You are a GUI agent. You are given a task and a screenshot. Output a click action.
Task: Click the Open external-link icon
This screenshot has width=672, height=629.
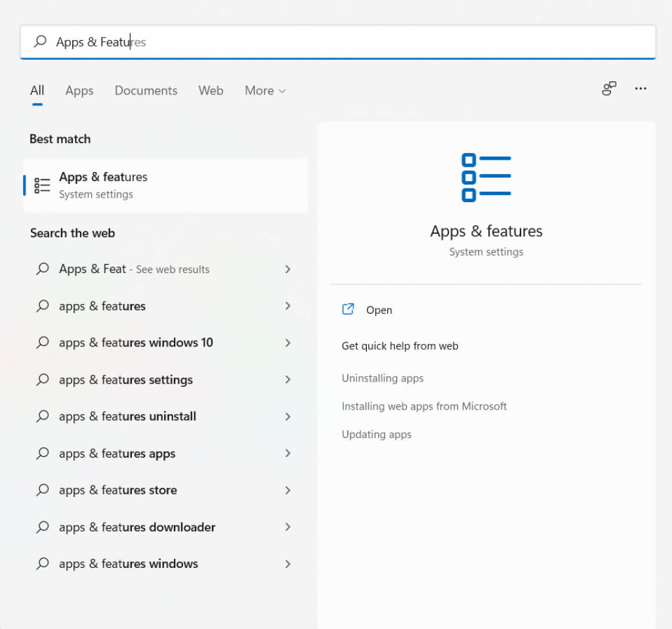pos(348,309)
